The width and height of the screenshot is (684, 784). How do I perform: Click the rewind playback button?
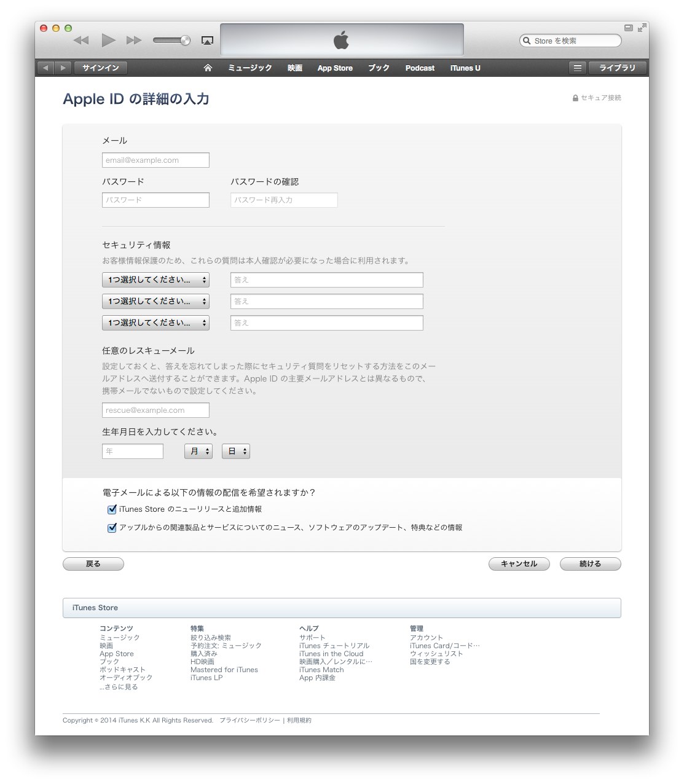(x=81, y=41)
